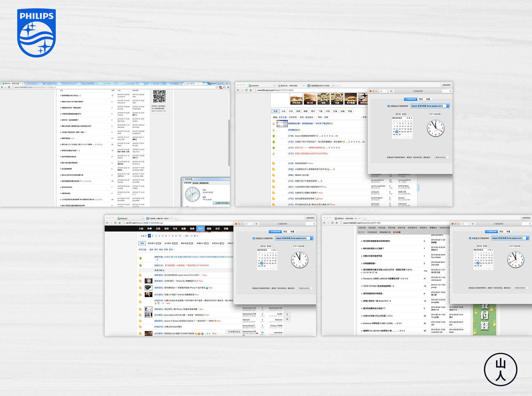This screenshot has width=532, height=396.
Task: Go to page 2 in ck101 pagination
Action: tap(153, 236)
